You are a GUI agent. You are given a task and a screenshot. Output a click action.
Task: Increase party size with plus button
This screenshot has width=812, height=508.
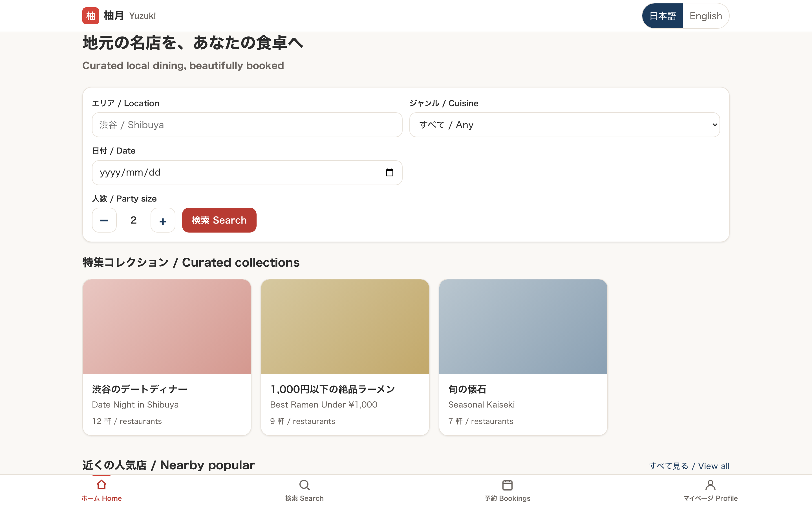pyautogui.click(x=163, y=220)
